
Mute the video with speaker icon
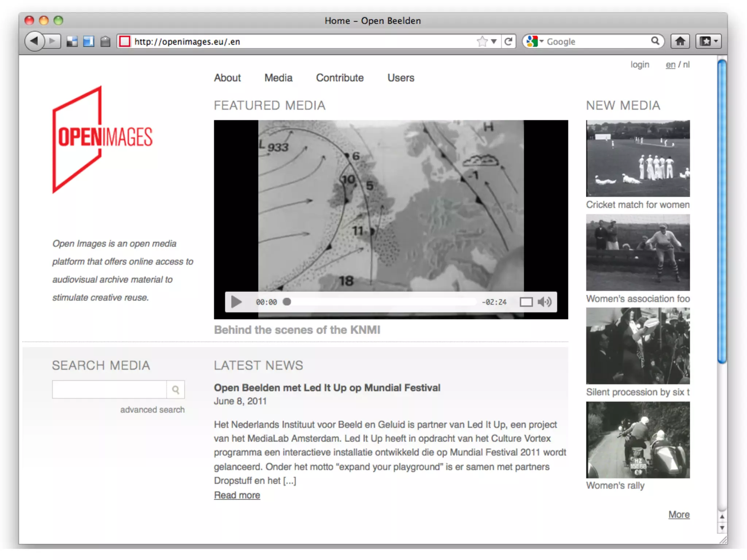pos(545,302)
